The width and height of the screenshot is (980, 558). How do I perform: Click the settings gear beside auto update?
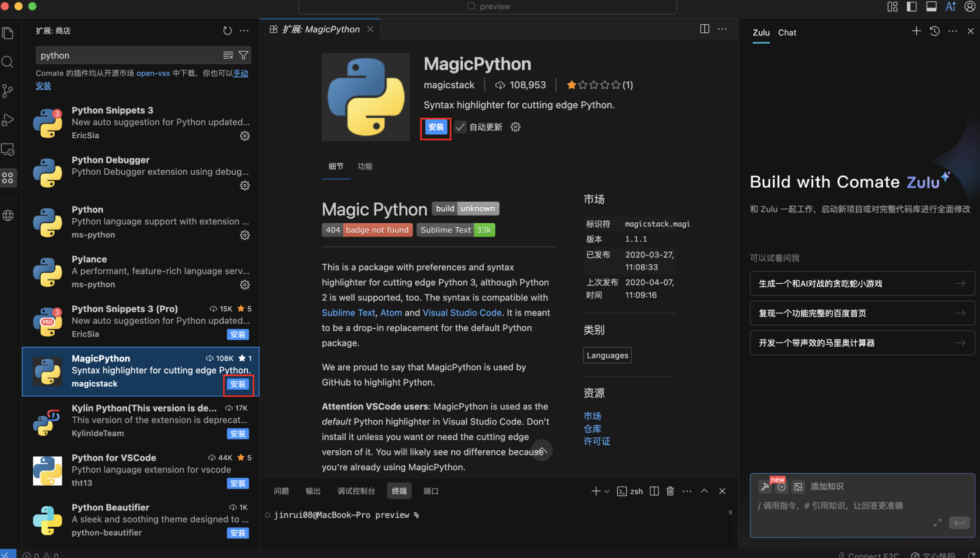[515, 127]
